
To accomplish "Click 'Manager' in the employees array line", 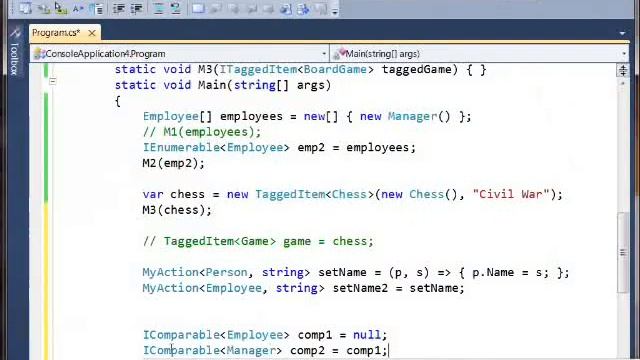I will pos(412,116).
